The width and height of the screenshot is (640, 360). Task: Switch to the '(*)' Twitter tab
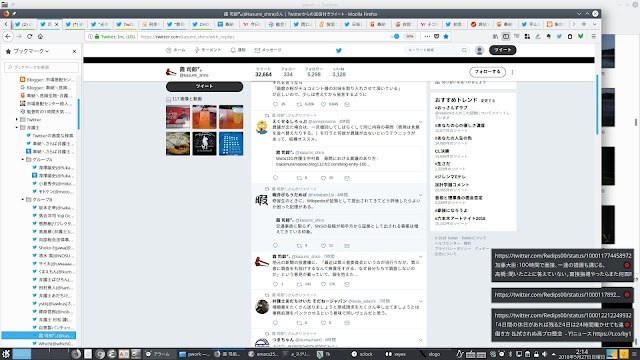(75, 24)
